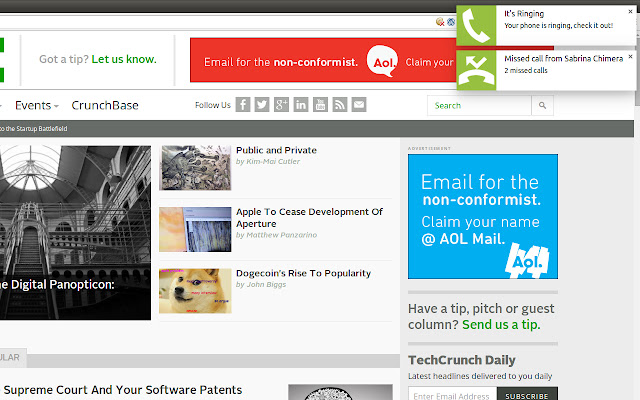The height and width of the screenshot is (400, 640).
Task: Dismiss the It's Ringing notification
Action: pos(630,12)
